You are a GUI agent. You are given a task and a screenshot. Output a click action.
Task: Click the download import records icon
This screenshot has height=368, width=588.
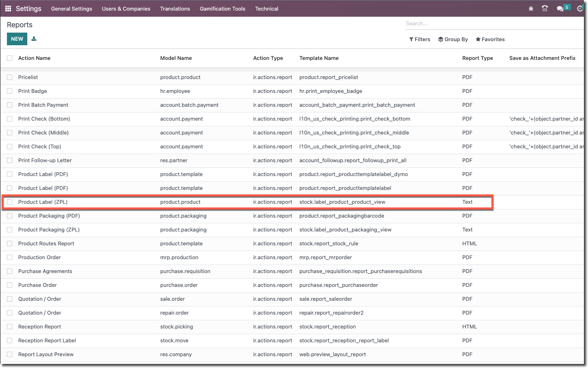click(34, 39)
